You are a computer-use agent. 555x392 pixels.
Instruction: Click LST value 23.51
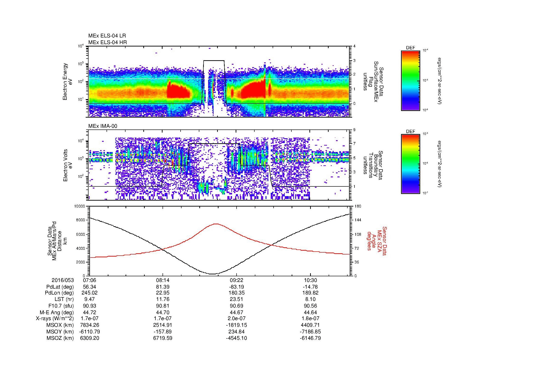coord(236,300)
